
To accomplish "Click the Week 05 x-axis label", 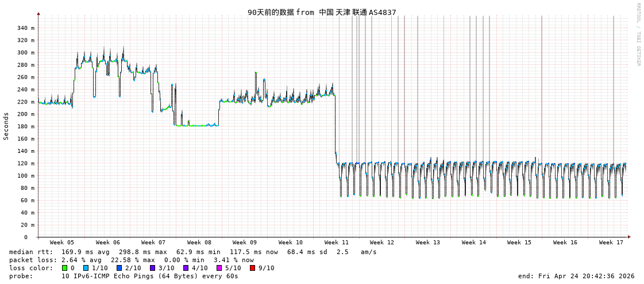I will (61, 243).
